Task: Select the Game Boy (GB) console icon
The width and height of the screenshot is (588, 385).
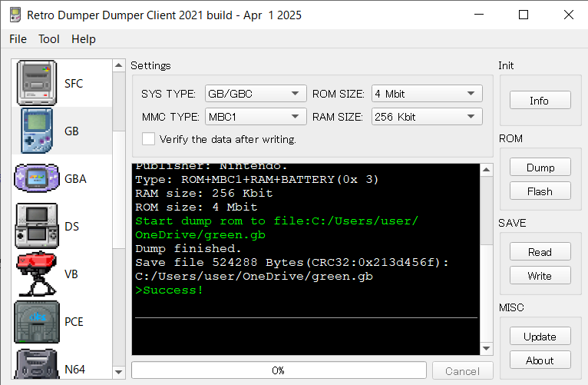Action: coord(37,131)
